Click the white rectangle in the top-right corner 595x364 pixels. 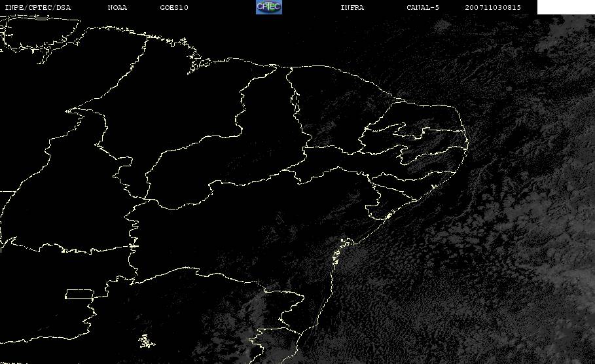[566, 7]
